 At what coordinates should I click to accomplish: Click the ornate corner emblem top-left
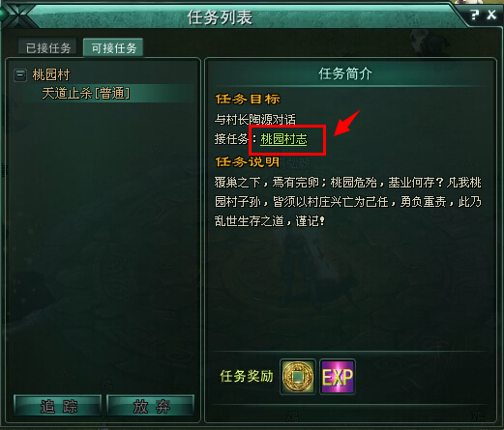[15, 15]
